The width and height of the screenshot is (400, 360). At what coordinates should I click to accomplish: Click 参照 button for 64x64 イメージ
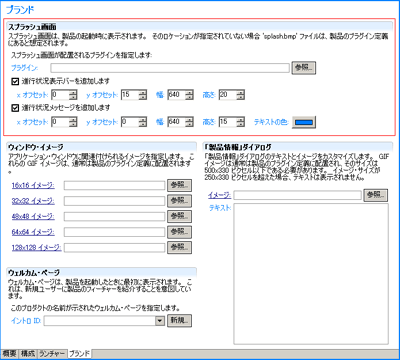click(x=179, y=232)
